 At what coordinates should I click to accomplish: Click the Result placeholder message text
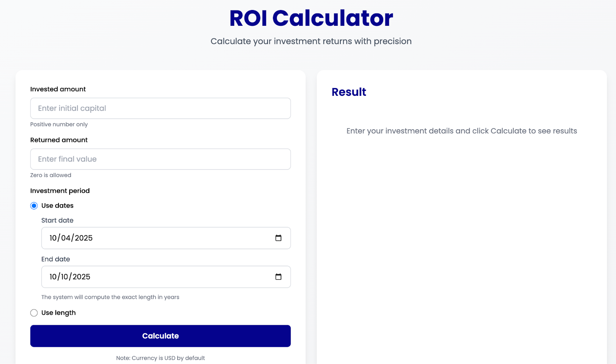point(462,131)
